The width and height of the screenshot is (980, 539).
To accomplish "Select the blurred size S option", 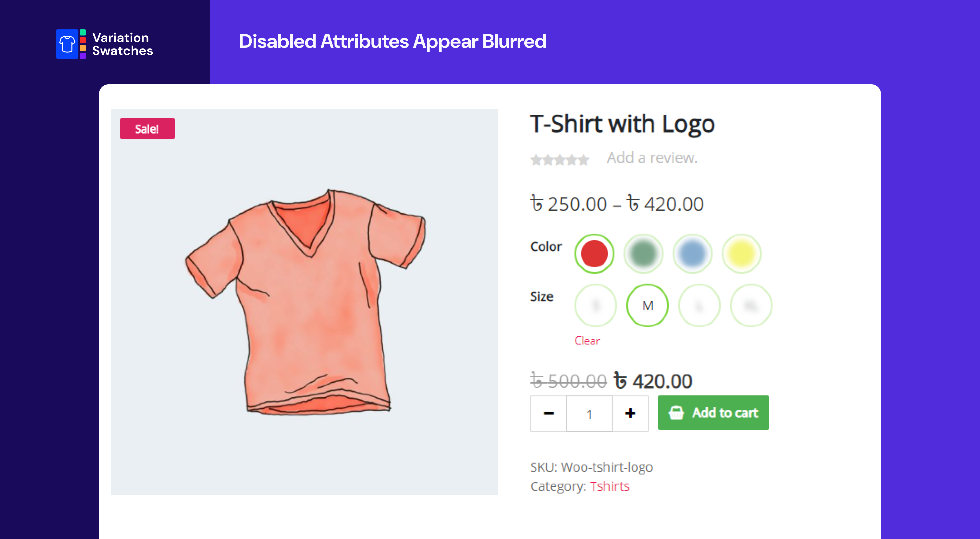I will [595, 306].
